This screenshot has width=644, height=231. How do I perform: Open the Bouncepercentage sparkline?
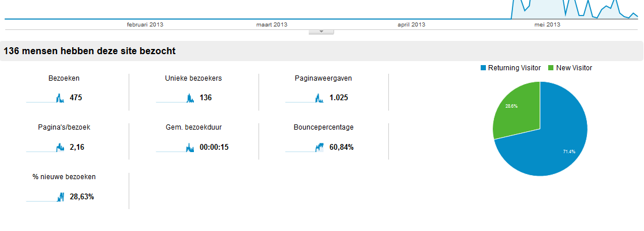pos(304,147)
